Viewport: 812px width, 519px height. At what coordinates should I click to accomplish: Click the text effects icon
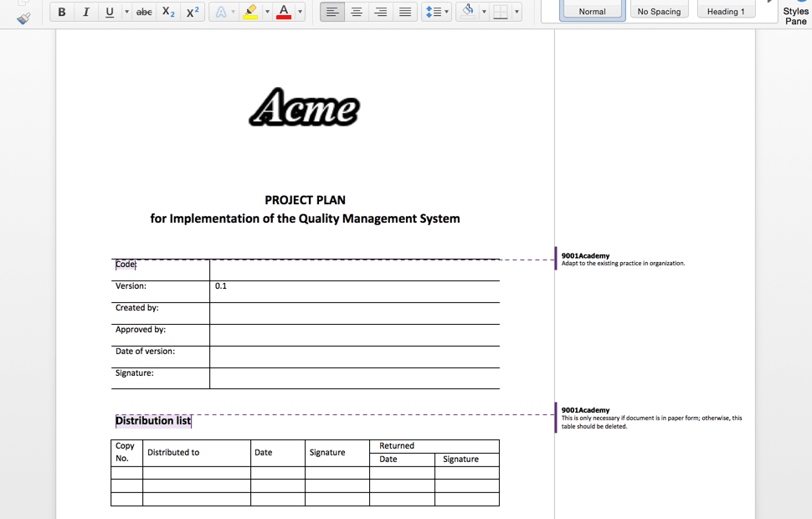click(x=221, y=12)
